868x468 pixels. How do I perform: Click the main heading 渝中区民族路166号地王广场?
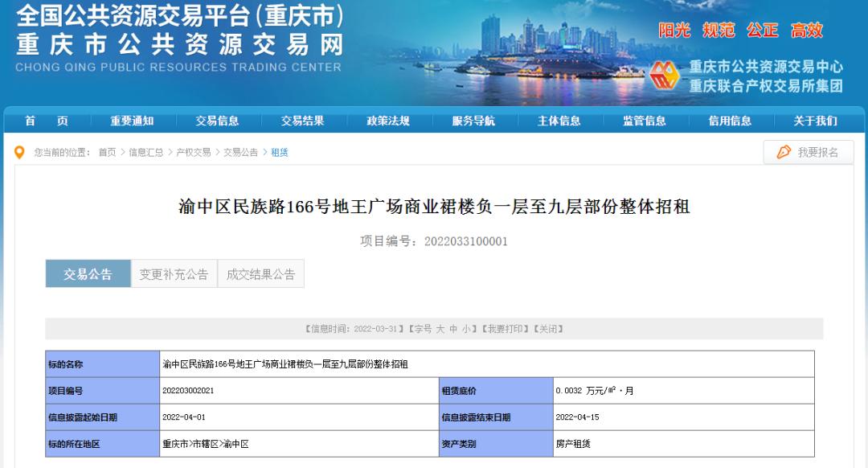tap(434, 207)
